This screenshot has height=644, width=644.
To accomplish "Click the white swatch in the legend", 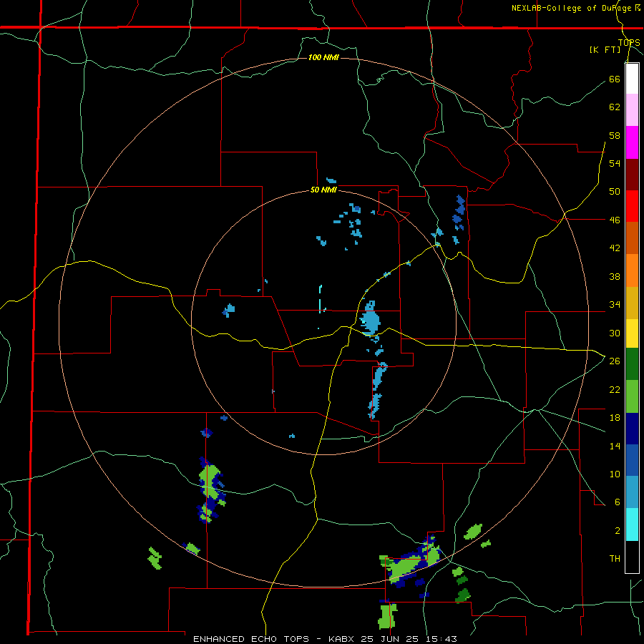I will 632,79.
